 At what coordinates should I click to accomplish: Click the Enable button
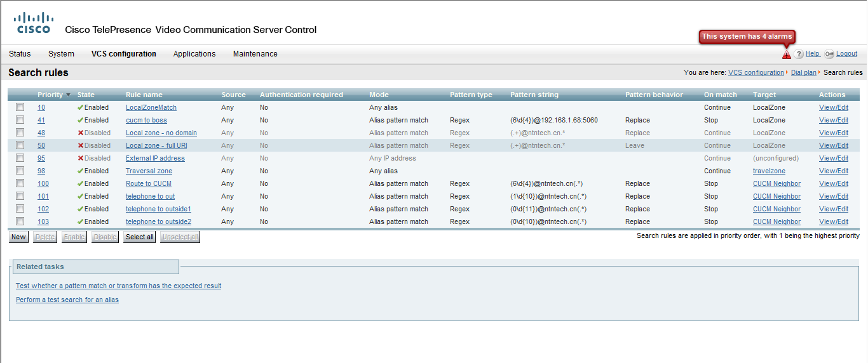(x=74, y=237)
